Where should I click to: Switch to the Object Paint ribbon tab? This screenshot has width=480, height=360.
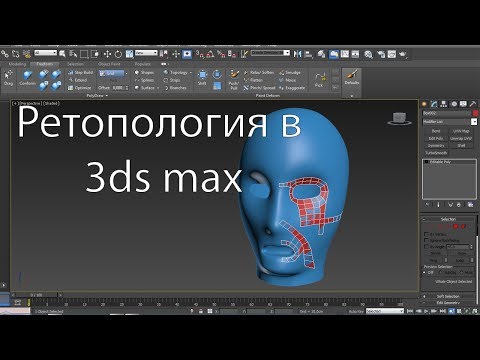[109, 64]
